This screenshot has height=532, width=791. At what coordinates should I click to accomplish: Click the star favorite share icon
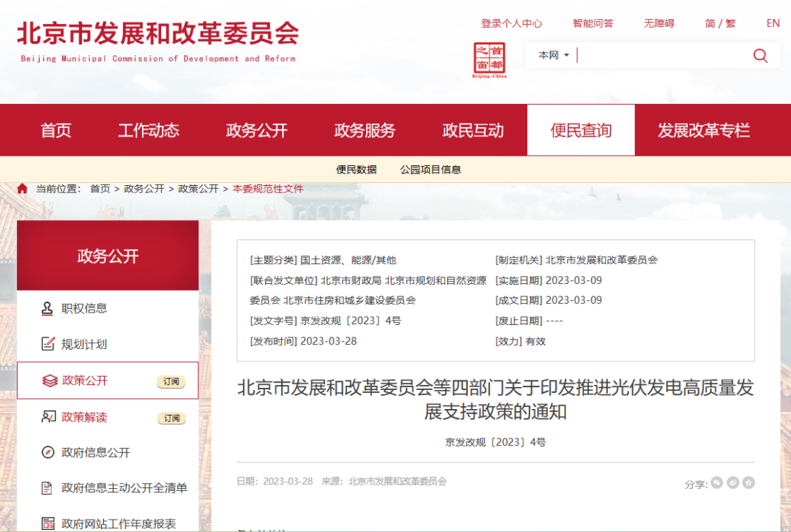749,483
